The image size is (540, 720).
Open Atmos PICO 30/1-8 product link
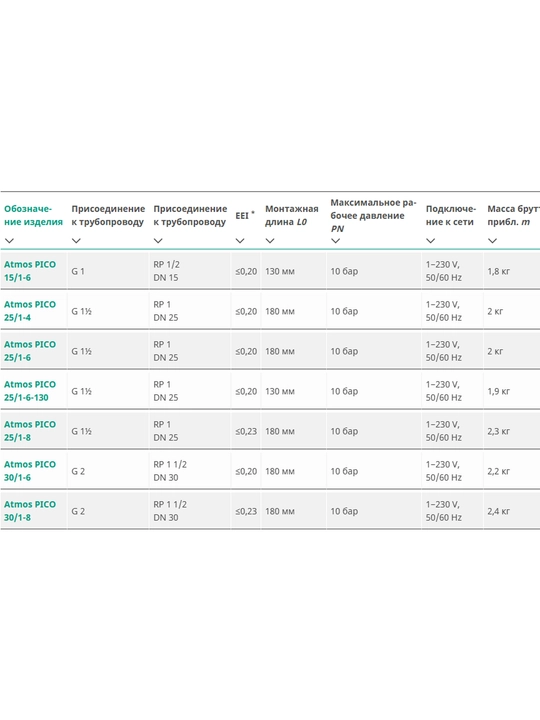(x=30, y=511)
